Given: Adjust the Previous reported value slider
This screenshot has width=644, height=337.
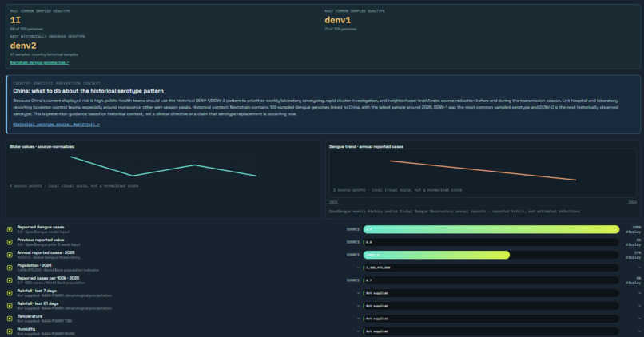Looking at the screenshot, I should click(491, 242).
